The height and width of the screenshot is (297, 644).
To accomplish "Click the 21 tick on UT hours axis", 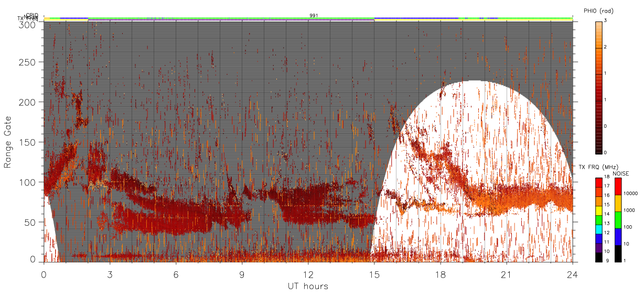I will pos(507,274).
